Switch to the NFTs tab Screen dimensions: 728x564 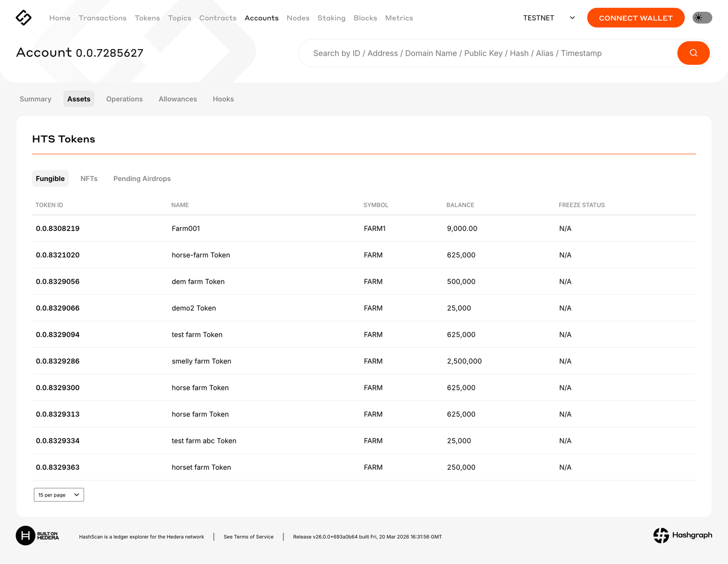click(89, 179)
